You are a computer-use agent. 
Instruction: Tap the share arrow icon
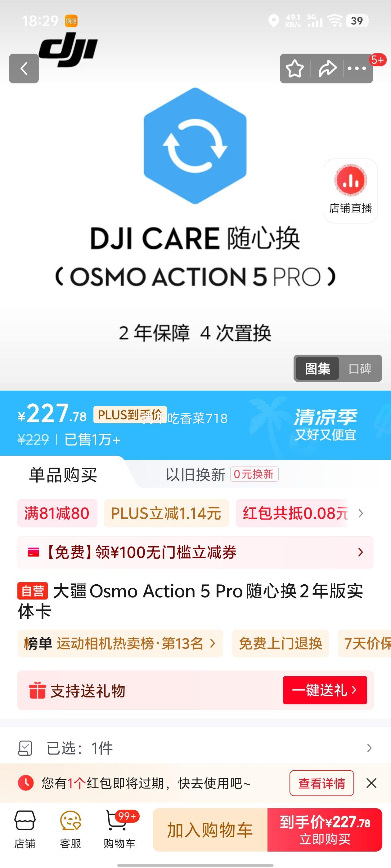coord(327,69)
